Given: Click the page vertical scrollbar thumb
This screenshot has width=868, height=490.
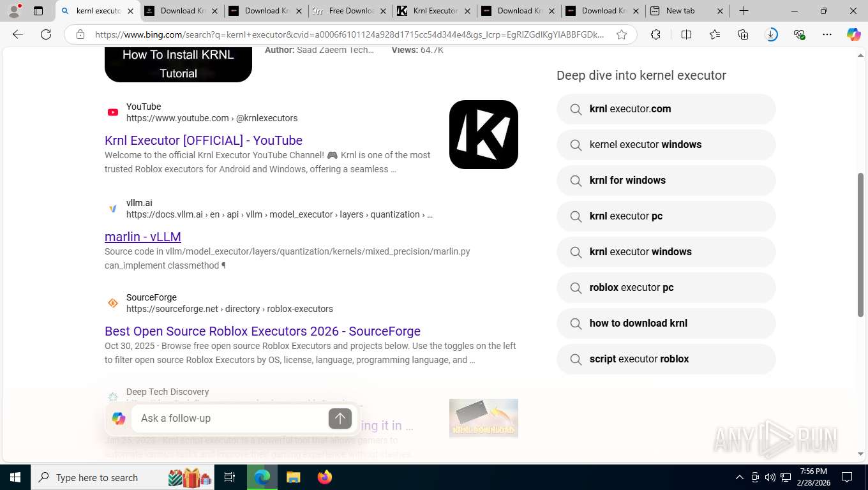Looking at the screenshot, I should (860, 245).
